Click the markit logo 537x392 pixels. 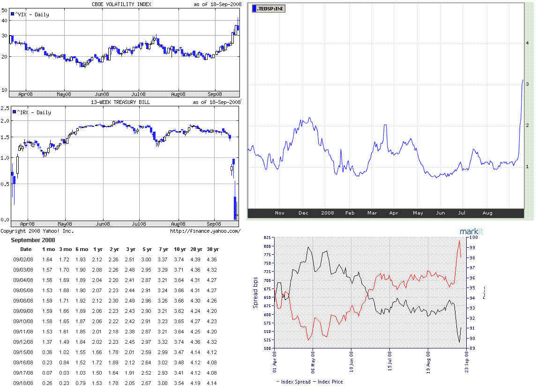click(x=471, y=231)
